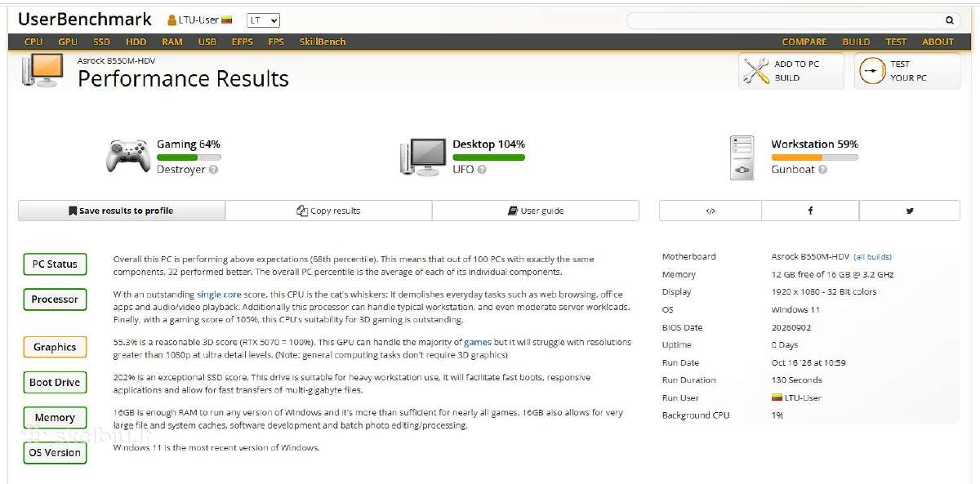Go to the BUILD page

coord(857,42)
